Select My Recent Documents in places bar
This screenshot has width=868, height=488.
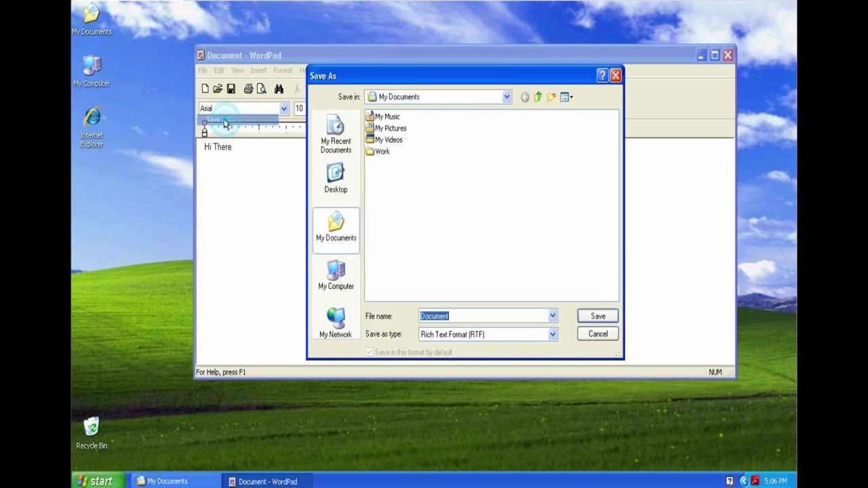336,135
